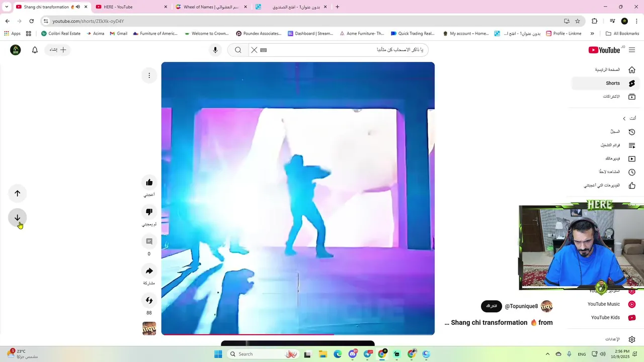Open the YouTube hamburger guide menu

click(632, 50)
